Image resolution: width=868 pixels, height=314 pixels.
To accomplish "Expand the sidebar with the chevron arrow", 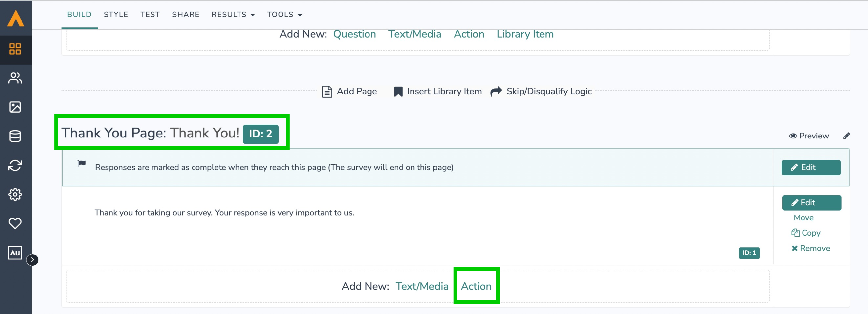I will (x=33, y=259).
